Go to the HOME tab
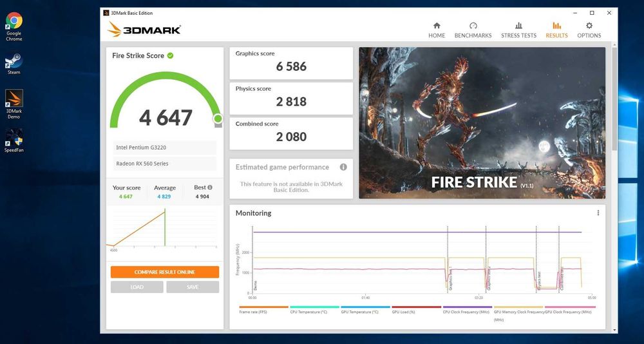Viewport: 644px width, 344px height. (x=437, y=30)
